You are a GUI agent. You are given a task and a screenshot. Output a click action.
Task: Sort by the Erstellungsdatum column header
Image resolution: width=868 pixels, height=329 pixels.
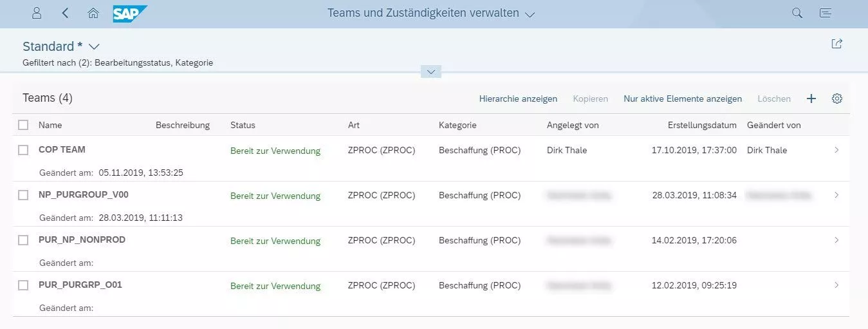tap(702, 125)
